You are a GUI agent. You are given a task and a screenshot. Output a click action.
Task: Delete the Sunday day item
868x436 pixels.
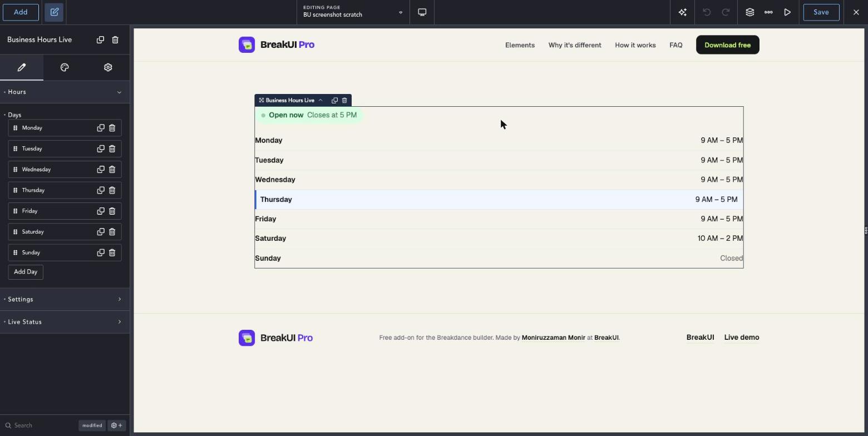112,252
